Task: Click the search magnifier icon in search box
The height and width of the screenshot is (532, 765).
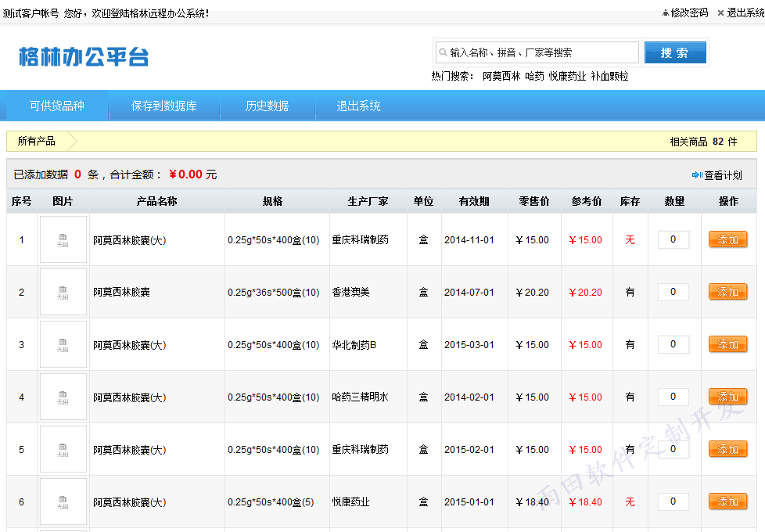Action: [443, 52]
